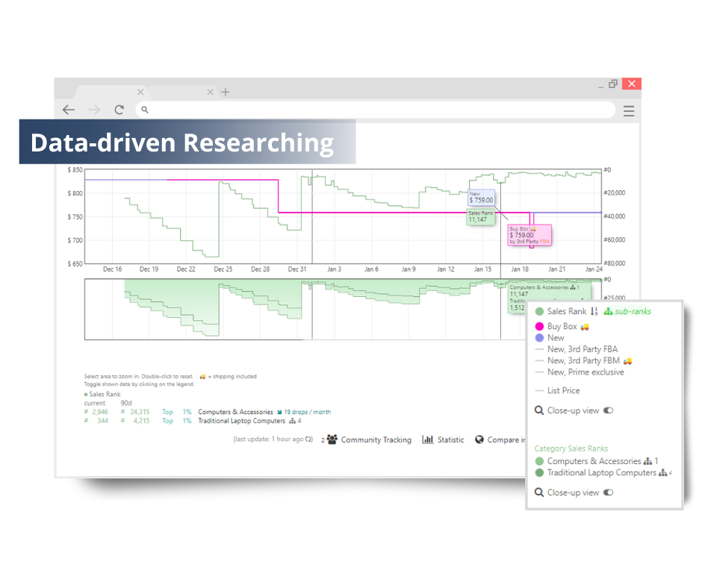The image size is (702, 588).
Task: Click the Compare button with globe icon
Action: pyautogui.click(x=500, y=440)
